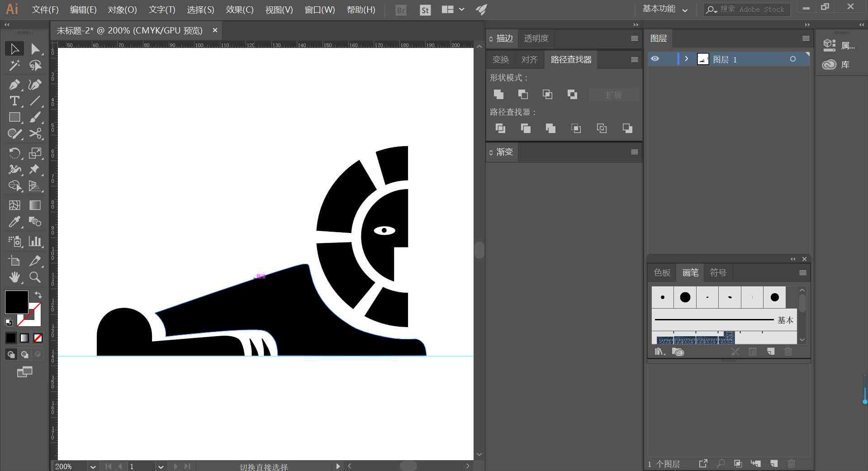The height and width of the screenshot is (471, 868).
Task: Select the Gradient tool
Action: click(x=35, y=205)
